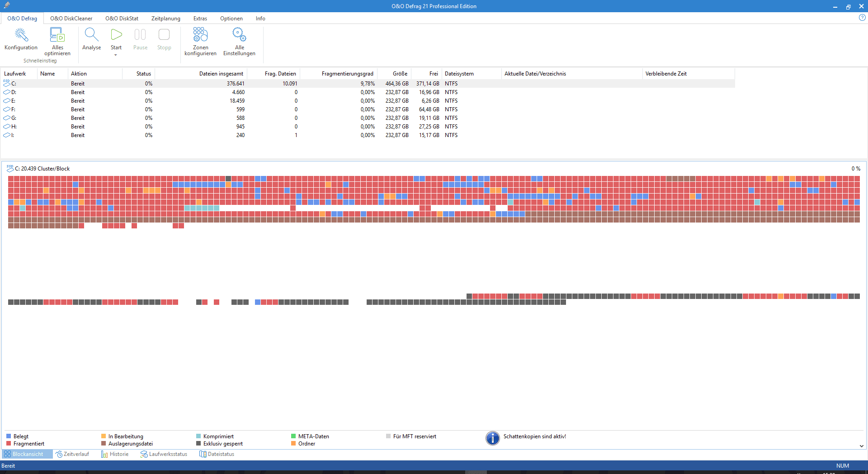Sort by Fragmentierungsgrad column header
Image resolution: width=868 pixels, height=474 pixels.
tap(339, 74)
